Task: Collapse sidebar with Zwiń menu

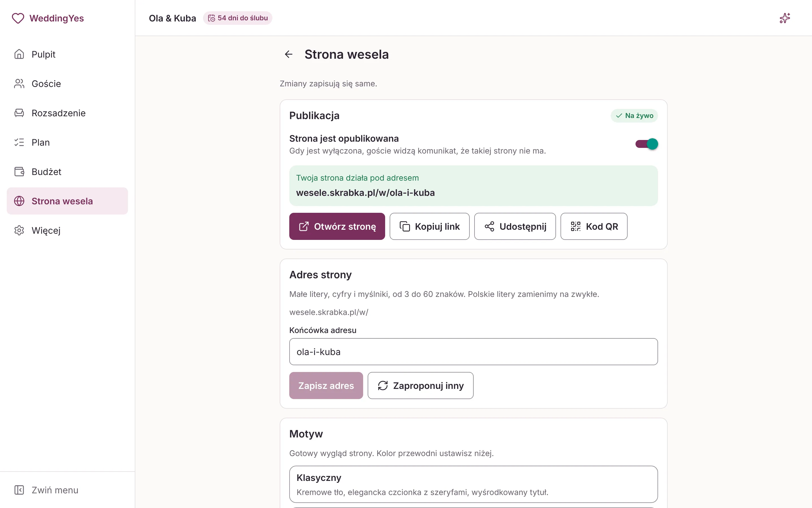Action: point(67,490)
